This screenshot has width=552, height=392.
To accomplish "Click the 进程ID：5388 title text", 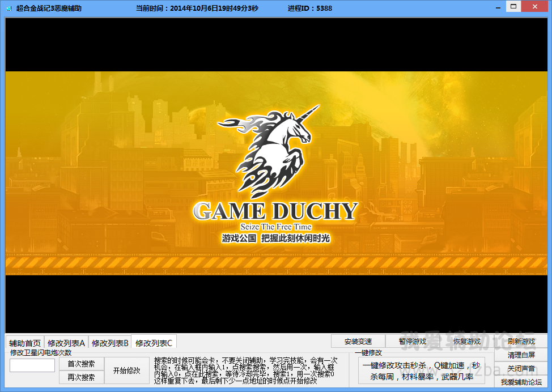I will click(x=310, y=8).
